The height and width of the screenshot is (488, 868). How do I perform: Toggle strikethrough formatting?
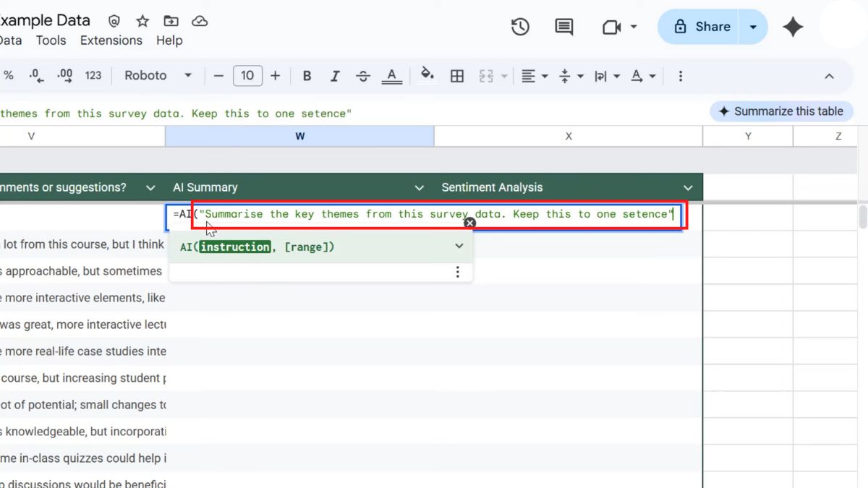(x=363, y=76)
